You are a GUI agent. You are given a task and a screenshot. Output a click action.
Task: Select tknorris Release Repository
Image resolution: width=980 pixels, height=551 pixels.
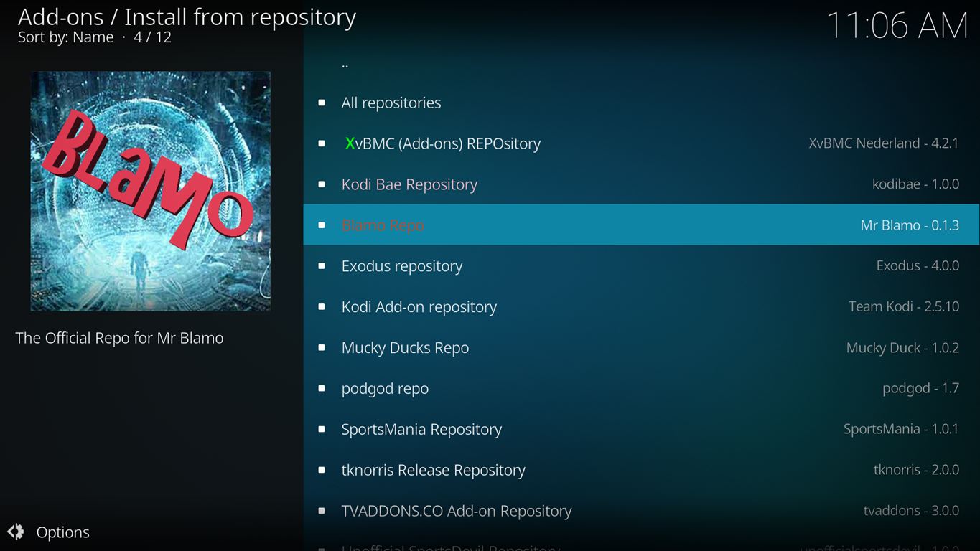433,471
